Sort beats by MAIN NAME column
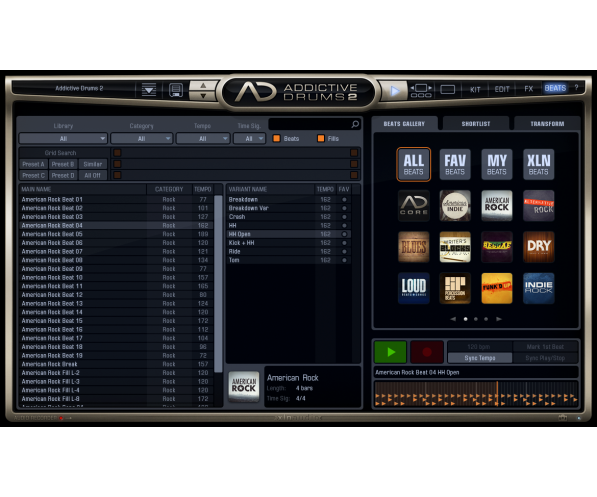Image resolution: width=597 pixels, height=497 pixels. (82, 189)
